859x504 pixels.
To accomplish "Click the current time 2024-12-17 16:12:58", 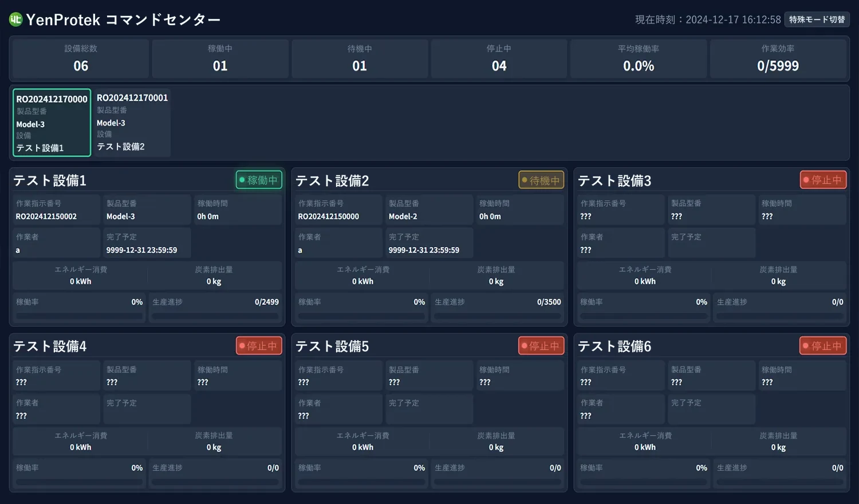I will click(733, 19).
